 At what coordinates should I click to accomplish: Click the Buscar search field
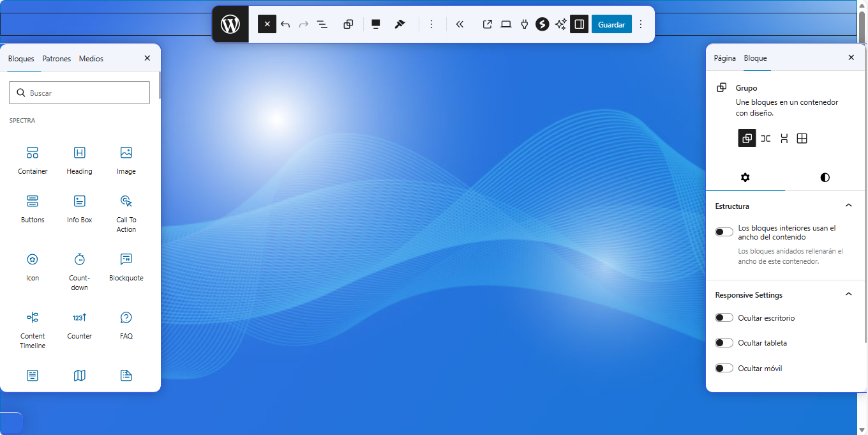[79, 93]
